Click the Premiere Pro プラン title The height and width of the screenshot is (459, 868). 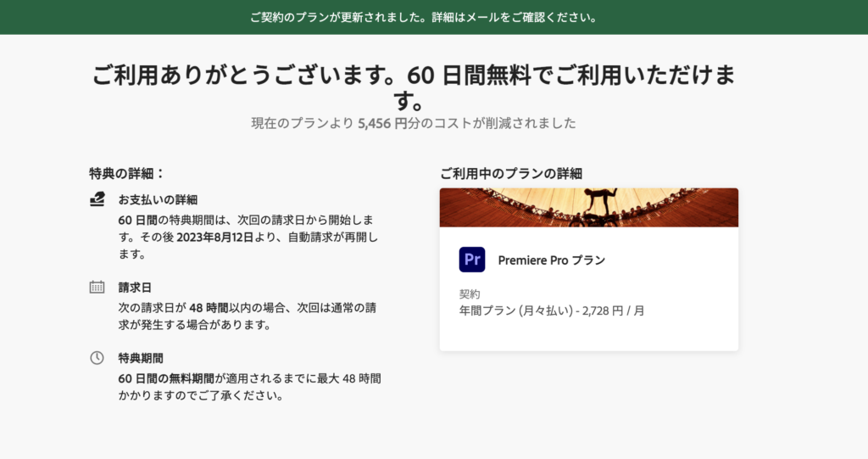point(552,260)
